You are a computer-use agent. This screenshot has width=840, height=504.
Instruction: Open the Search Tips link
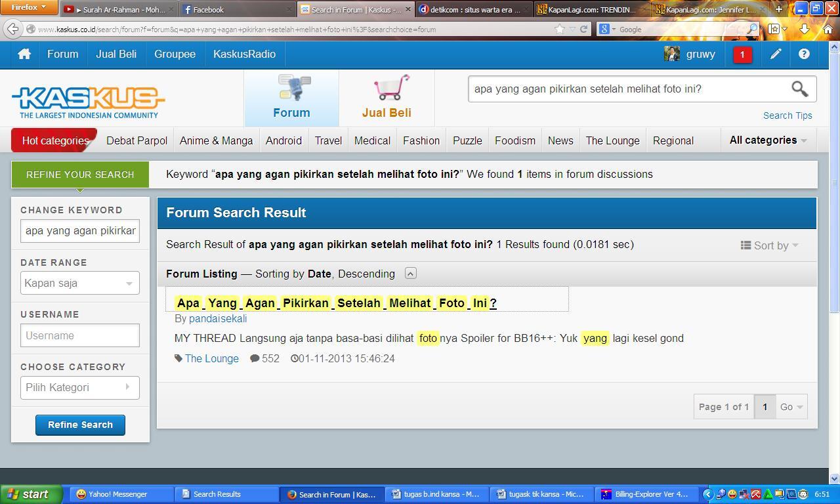(x=787, y=115)
